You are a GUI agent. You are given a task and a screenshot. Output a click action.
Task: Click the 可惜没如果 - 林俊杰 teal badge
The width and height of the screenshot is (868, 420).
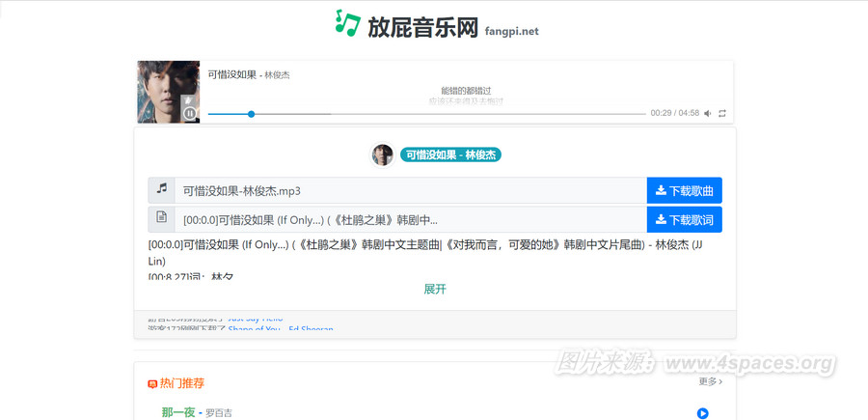pyautogui.click(x=451, y=154)
